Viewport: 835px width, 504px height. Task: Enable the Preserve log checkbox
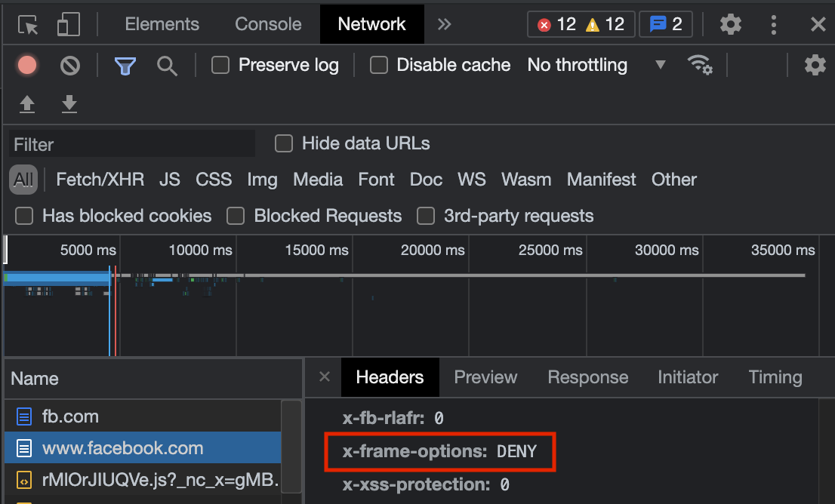coord(220,65)
